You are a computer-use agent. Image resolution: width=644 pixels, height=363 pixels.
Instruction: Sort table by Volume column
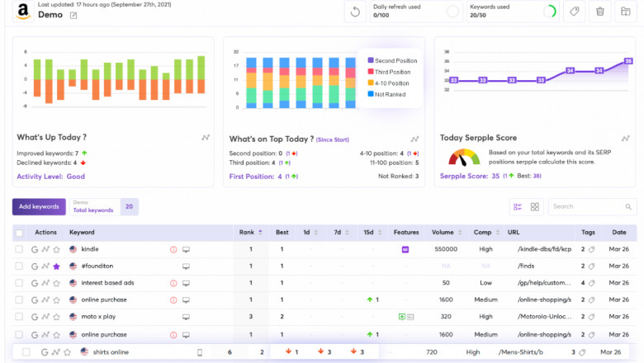click(x=443, y=233)
